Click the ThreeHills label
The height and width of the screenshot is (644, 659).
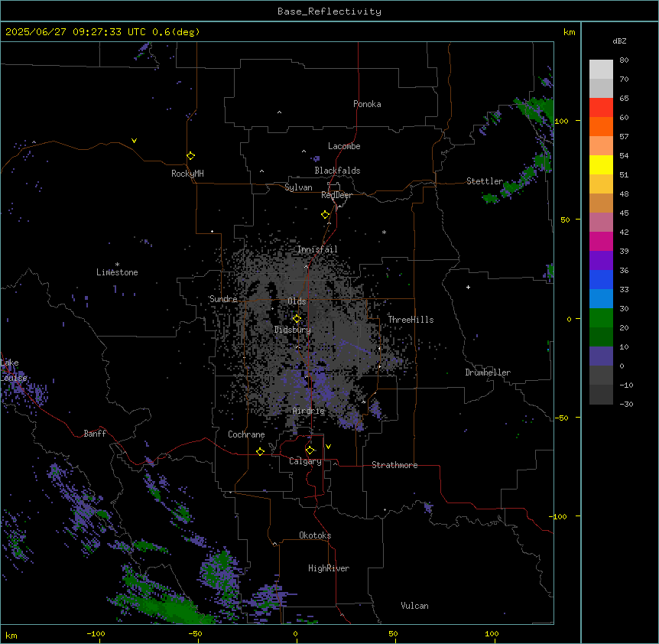(x=411, y=320)
